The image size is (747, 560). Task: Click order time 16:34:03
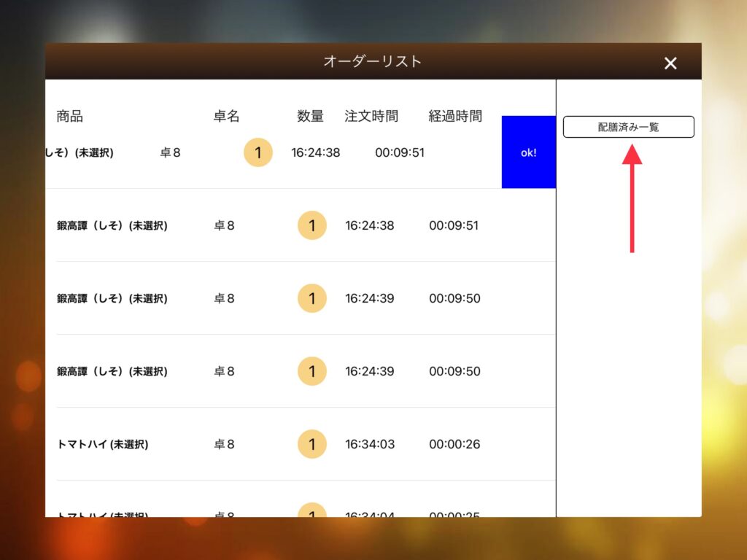pyautogui.click(x=370, y=444)
